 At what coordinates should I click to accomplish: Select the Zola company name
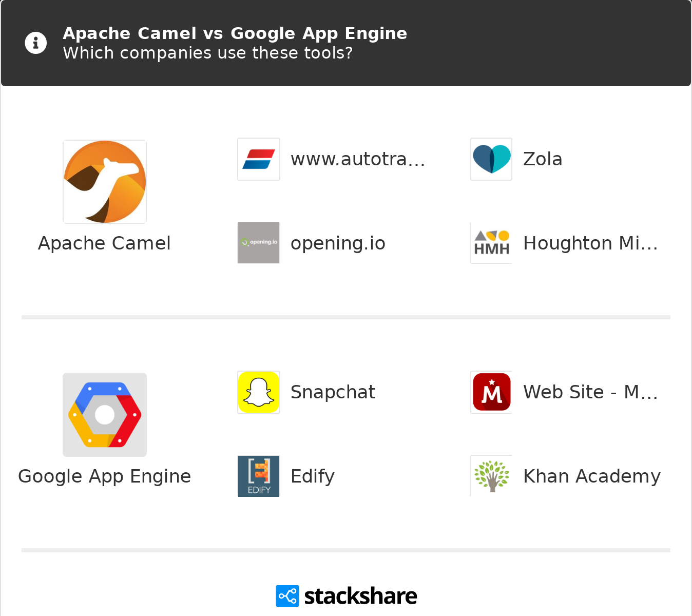pos(543,159)
